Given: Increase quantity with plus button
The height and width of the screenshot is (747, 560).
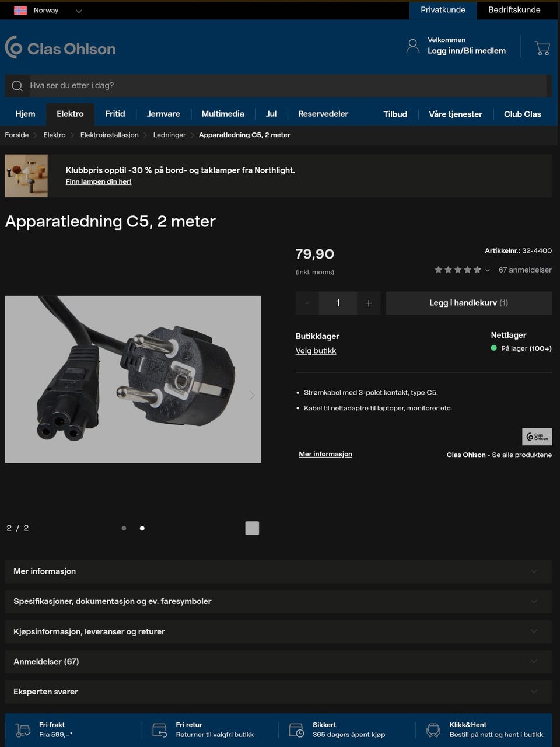Looking at the screenshot, I should (x=369, y=303).
